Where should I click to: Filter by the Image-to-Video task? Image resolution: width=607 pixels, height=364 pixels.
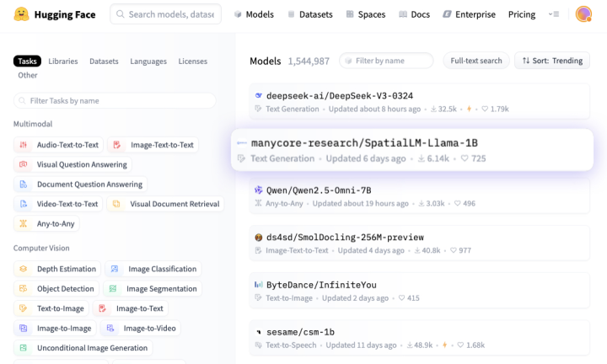click(141, 328)
